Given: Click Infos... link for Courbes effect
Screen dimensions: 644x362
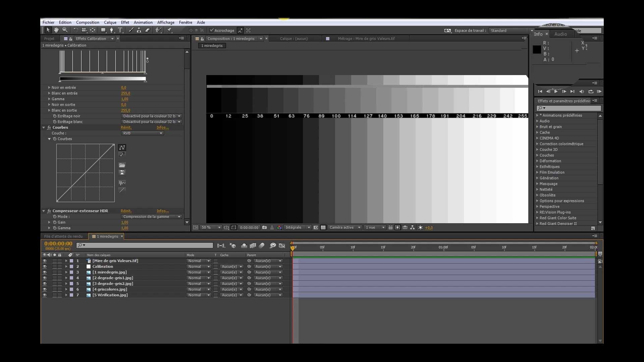Looking at the screenshot, I should (x=163, y=127).
